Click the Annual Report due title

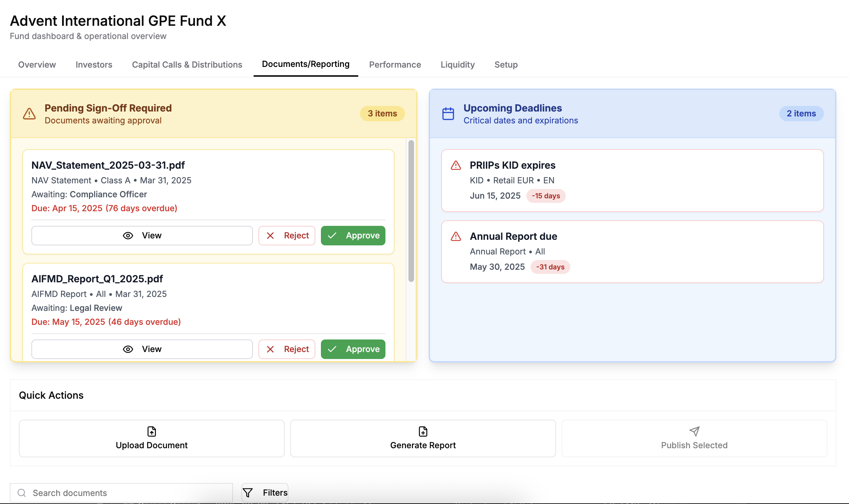pyautogui.click(x=513, y=236)
